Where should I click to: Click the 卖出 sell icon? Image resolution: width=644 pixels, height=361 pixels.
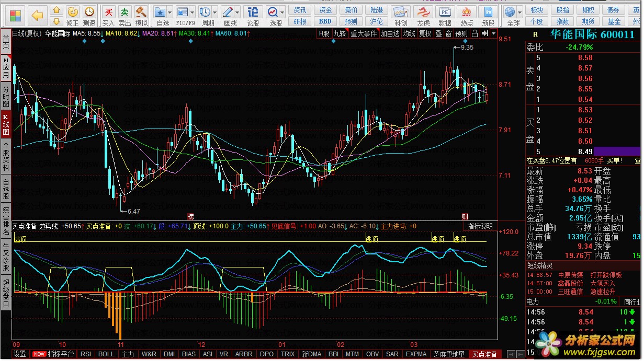(x=125, y=16)
